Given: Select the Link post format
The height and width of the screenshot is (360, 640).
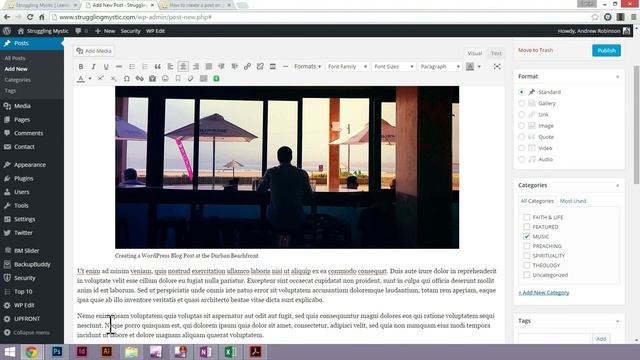Looking at the screenshot, I should pos(521,114).
